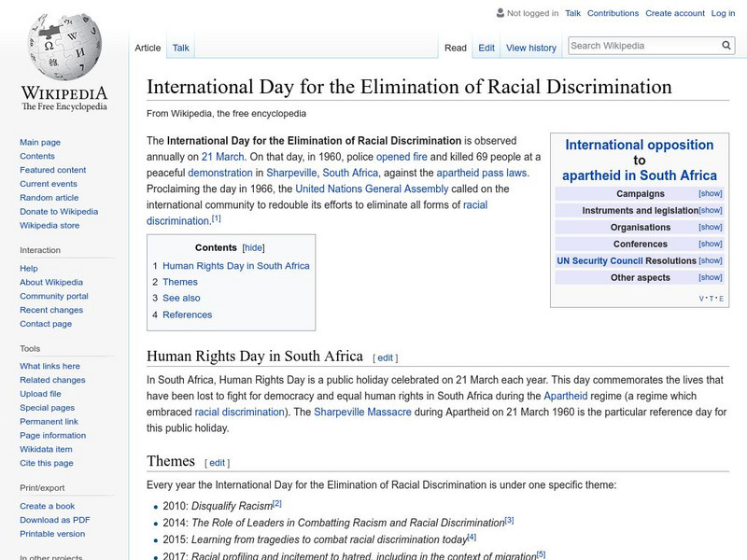
Task: Show Other aspects section
Action: (x=710, y=277)
